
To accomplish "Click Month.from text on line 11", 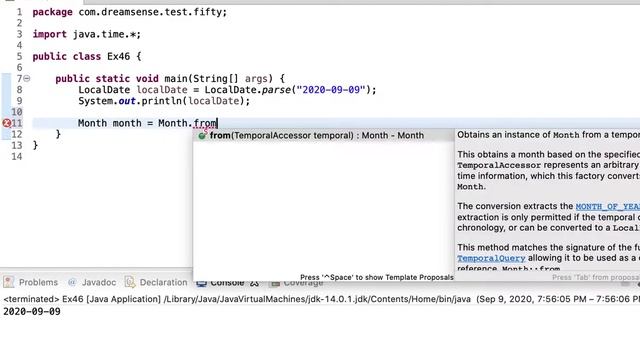I will click(187, 123).
